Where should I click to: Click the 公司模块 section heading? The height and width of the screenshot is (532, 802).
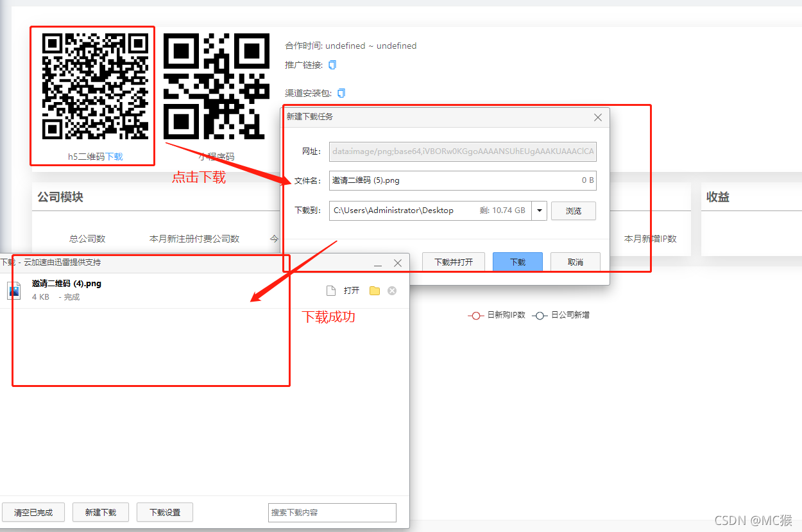[x=60, y=197]
